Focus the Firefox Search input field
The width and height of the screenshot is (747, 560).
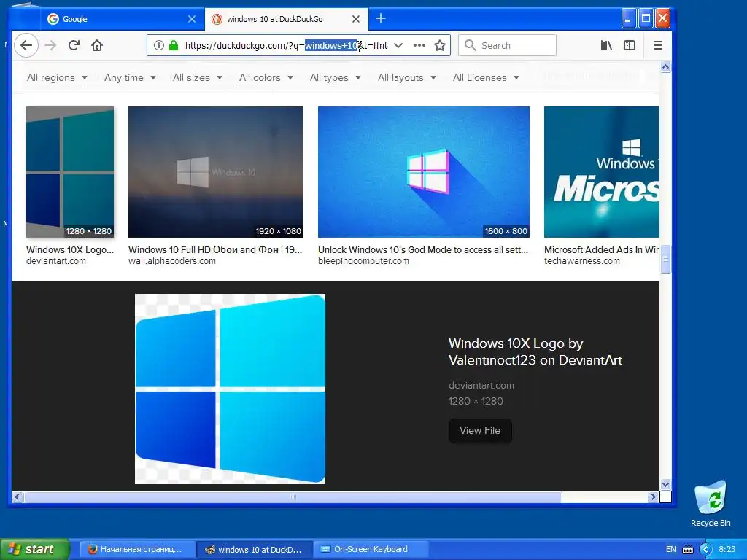(x=507, y=45)
